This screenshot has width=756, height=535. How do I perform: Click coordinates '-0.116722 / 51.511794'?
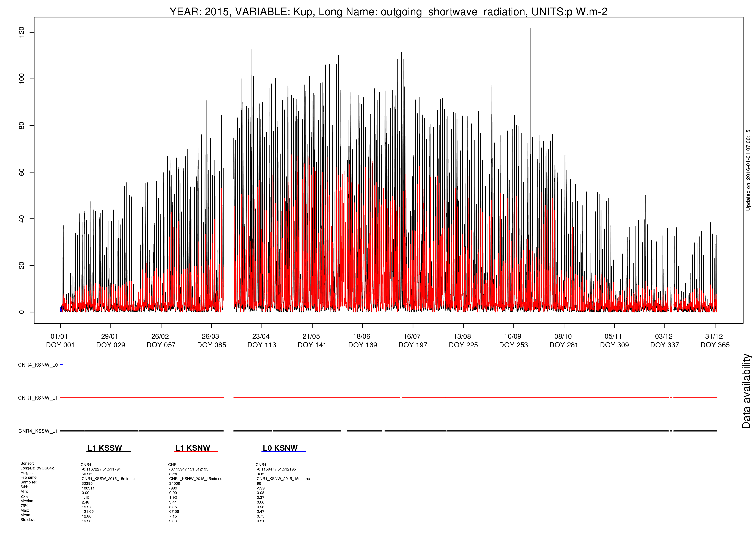(101, 469)
